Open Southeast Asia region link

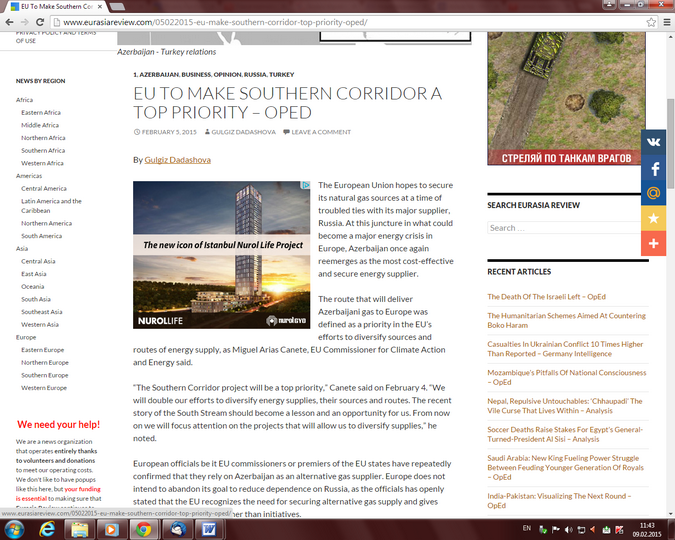(x=42, y=312)
